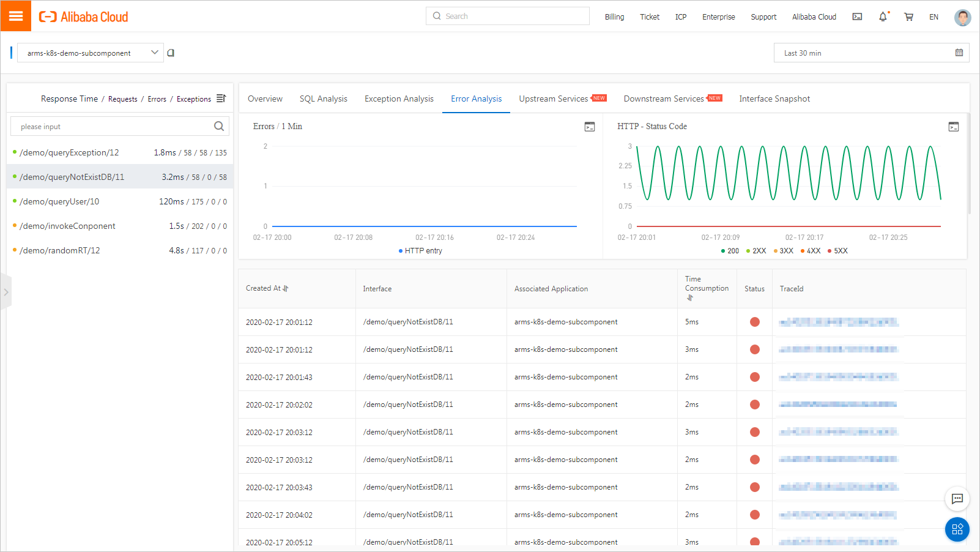Screen dimensions: 980x552
Task: Click status dot for 20:01:43 row
Action: tap(755, 377)
